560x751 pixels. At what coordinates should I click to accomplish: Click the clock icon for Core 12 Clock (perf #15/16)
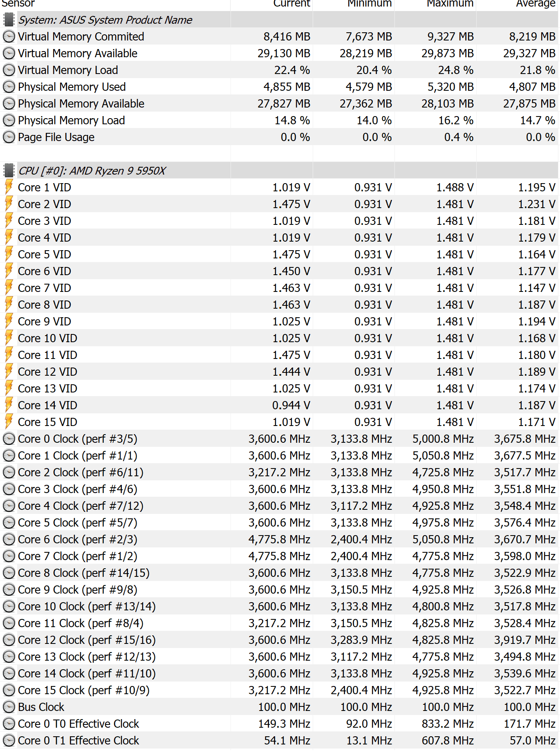9,640
